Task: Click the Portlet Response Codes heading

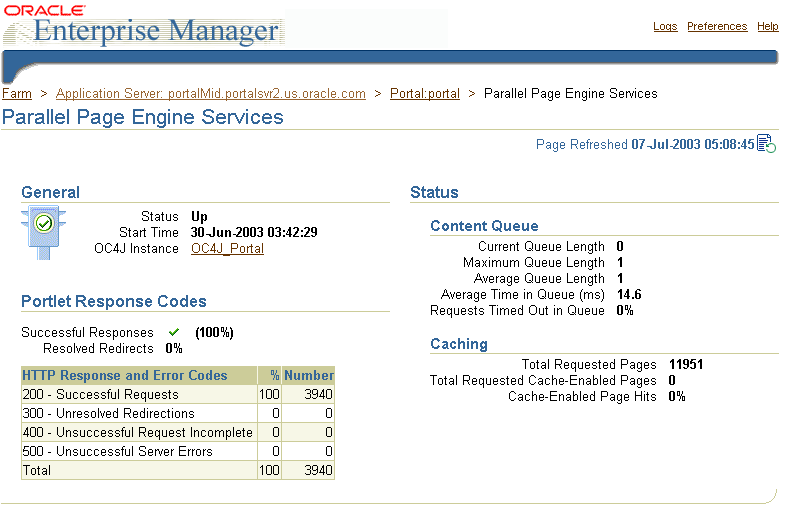Action: coord(114,301)
